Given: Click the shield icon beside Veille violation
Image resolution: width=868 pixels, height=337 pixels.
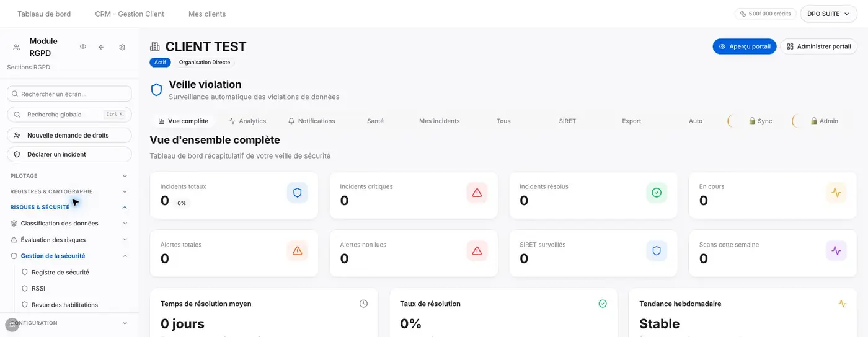Looking at the screenshot, I should [157, 90].
